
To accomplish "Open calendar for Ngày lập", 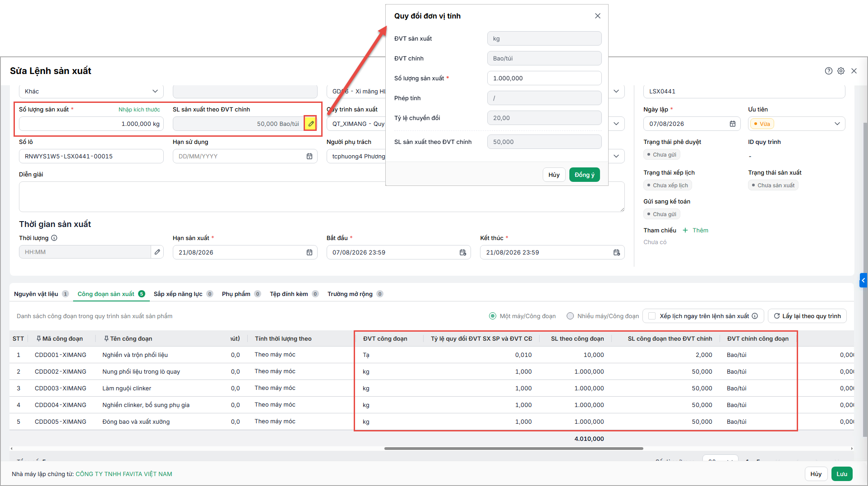I will point(733,124).
